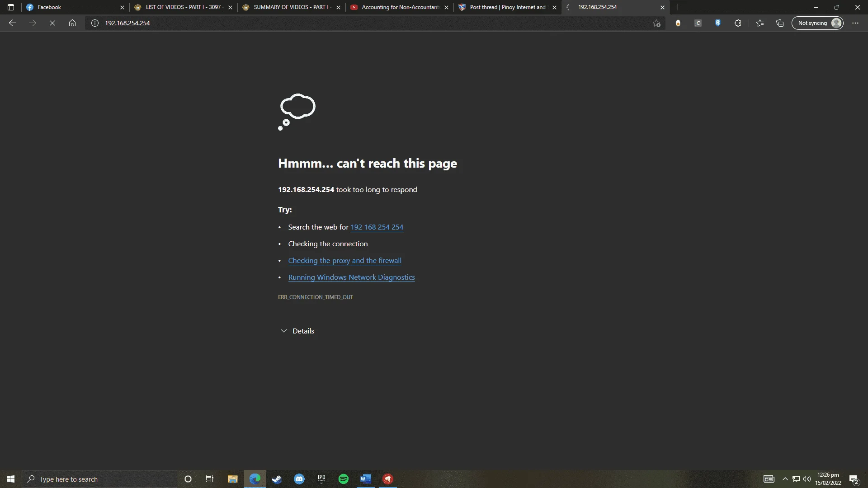The height and width of the screenshot is (488, 868).
Task: Show hidden system tray icons
Action: pyautogui.click(x=785, y=479)
